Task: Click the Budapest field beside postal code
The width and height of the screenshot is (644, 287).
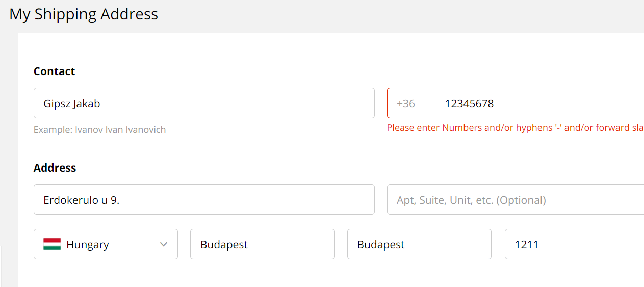Action: 419,244
